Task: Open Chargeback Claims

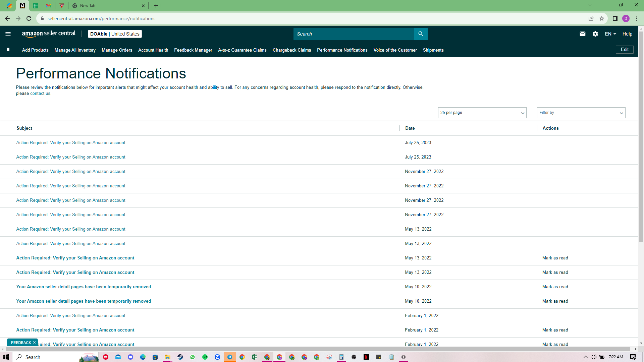Action: 292,50
